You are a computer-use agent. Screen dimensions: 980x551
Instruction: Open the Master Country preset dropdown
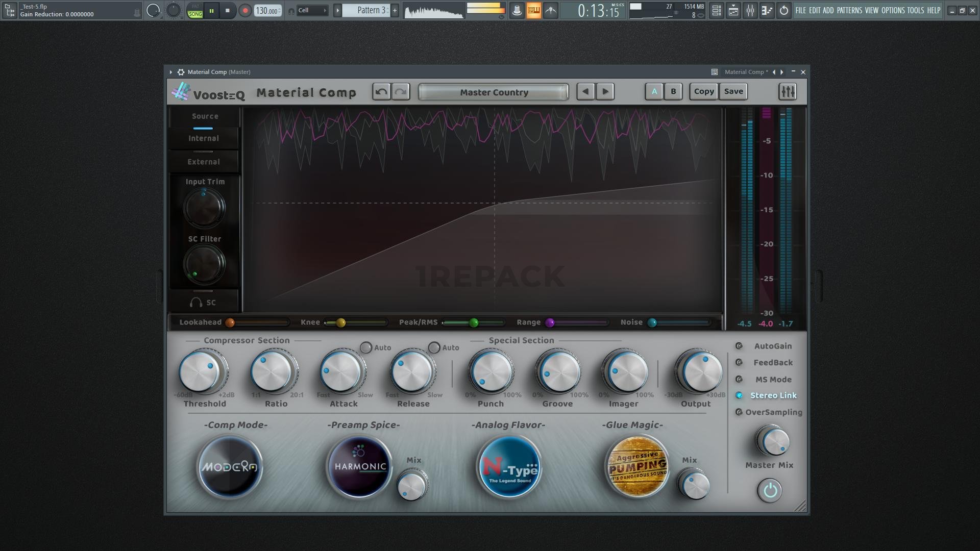[493, 92]
